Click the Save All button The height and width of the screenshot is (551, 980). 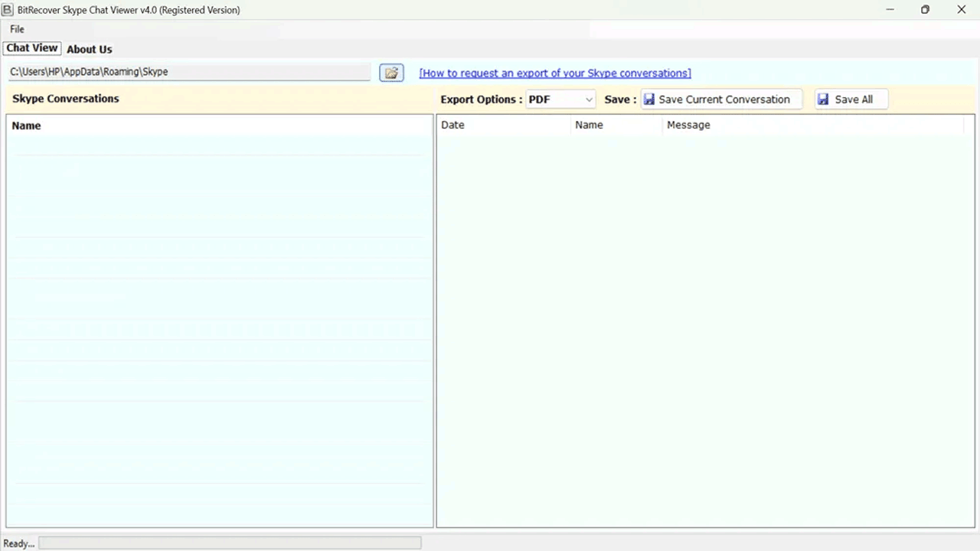coord(851,99)
